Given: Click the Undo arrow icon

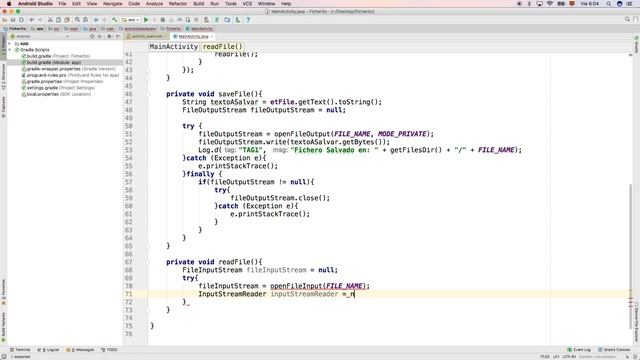Looking at the screenshot, I should (32, 20).
